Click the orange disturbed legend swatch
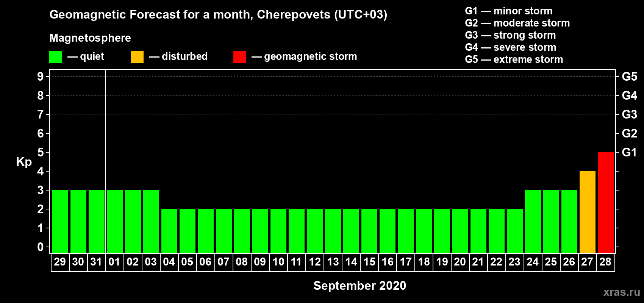 point(138,57)
